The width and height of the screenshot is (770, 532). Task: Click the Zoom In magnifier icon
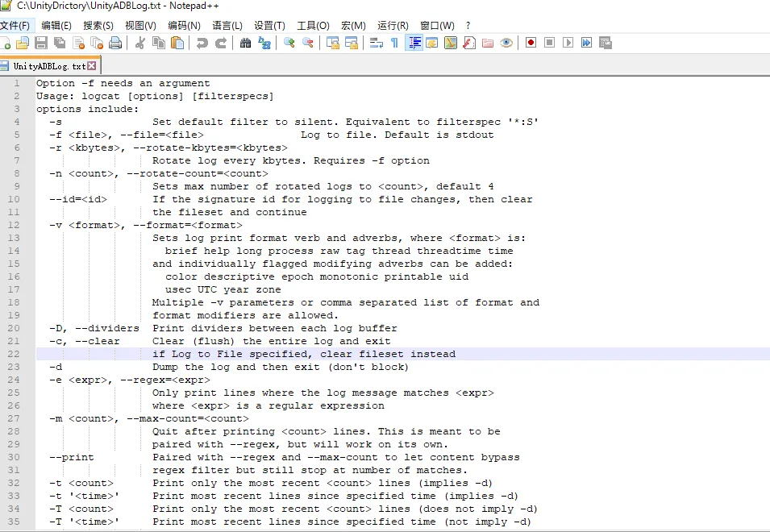pos(289,44)
